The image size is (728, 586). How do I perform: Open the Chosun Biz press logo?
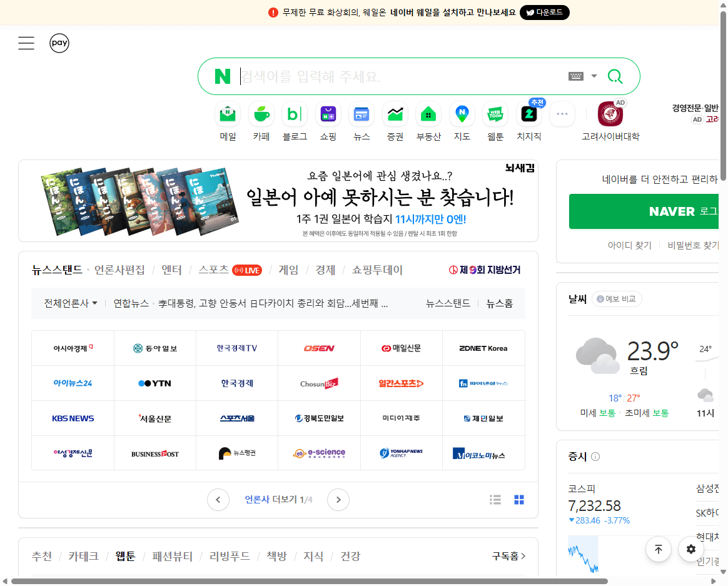[x=320, y=383]
